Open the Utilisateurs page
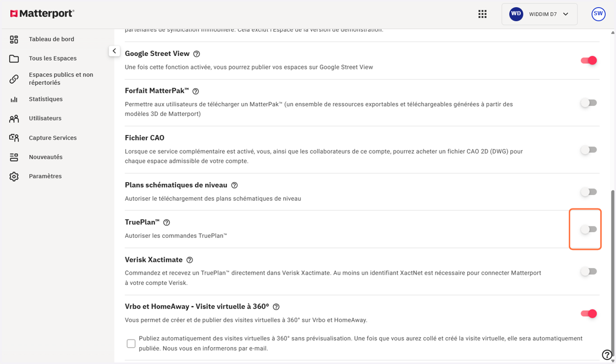This screenshot has width=616, height=364. [45, 118]
